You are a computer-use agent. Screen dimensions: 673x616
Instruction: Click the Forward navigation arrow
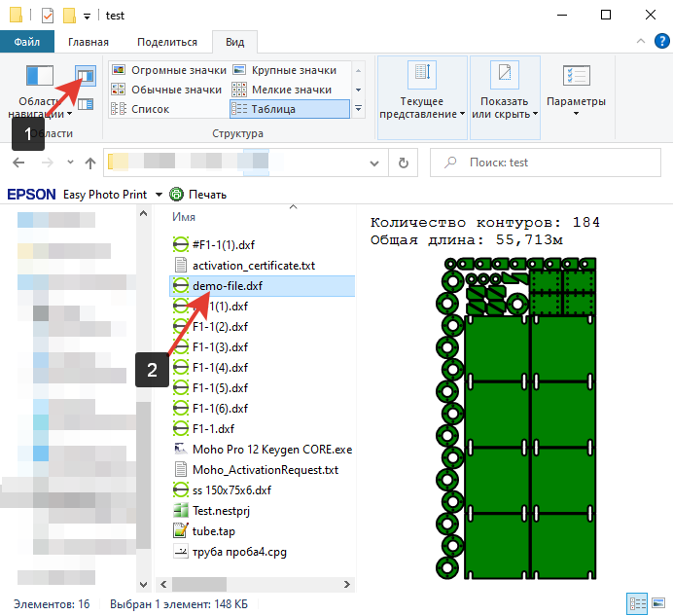pos(48,163)
